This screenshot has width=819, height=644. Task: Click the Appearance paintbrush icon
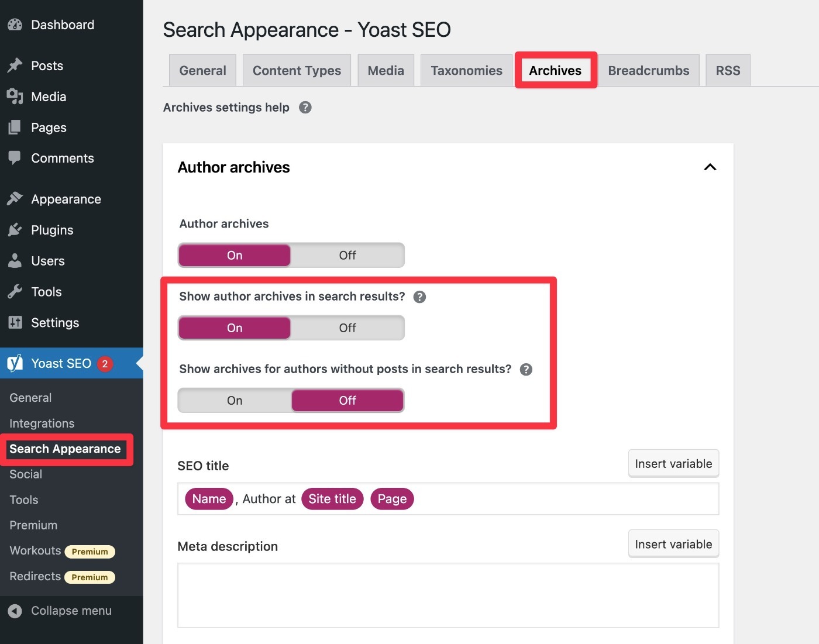pyautogui.click(x=15, y=199)
